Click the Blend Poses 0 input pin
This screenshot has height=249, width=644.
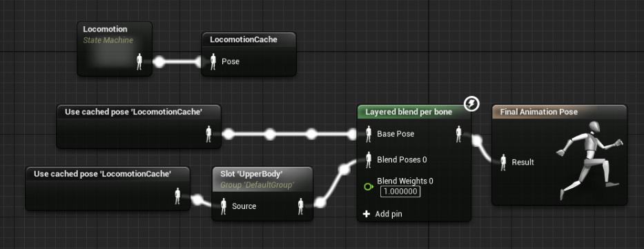369,159
